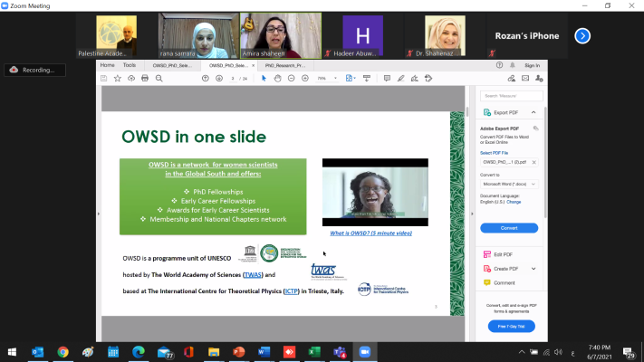Click the zoom in plus icon
The width and height of the screenshot is (644, 362).
point(306,79)
